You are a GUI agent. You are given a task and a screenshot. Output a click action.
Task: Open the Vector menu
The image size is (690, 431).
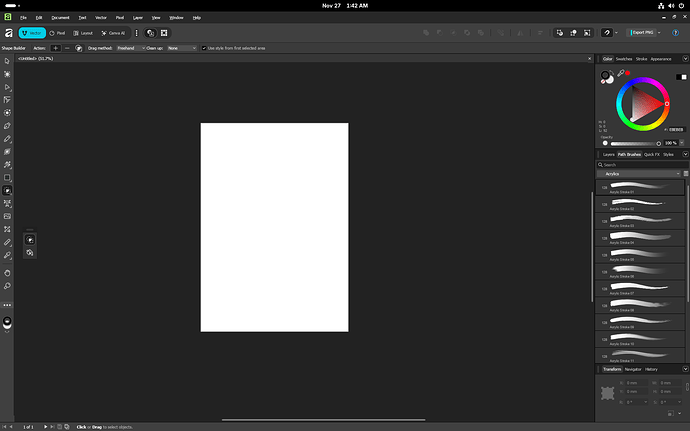[100, 18]
